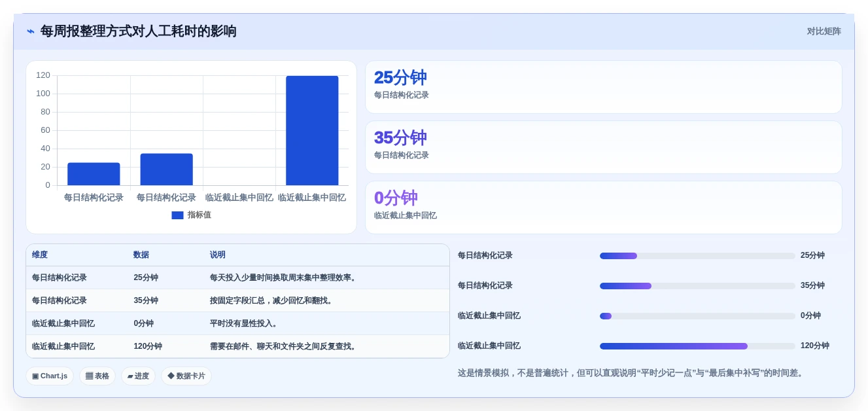This screenshot has width=868, height=411.
Task: Click the 平时没有显性投入 description cell
Action: 245,324
